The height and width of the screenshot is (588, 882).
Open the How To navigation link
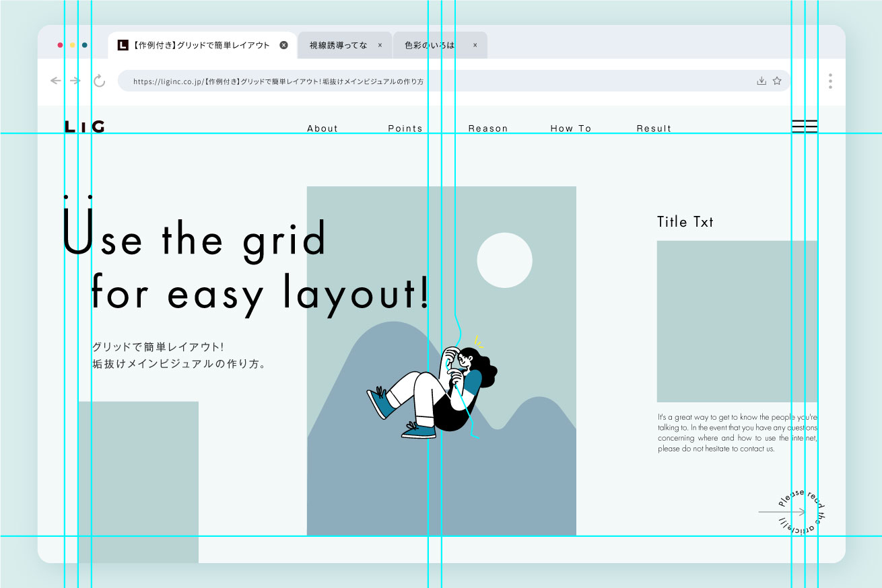pyautogui.click(x=571, y=128)
